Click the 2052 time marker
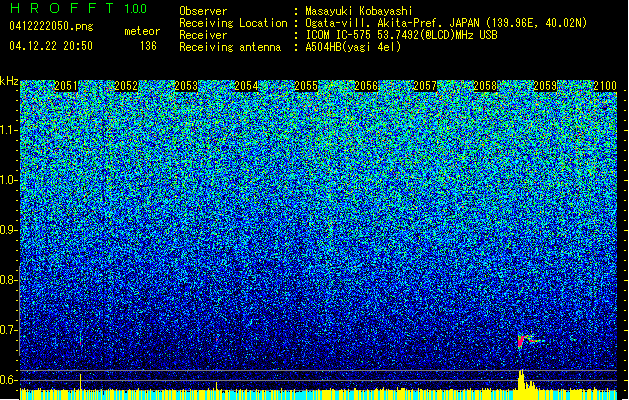 [x=126, y=86]
